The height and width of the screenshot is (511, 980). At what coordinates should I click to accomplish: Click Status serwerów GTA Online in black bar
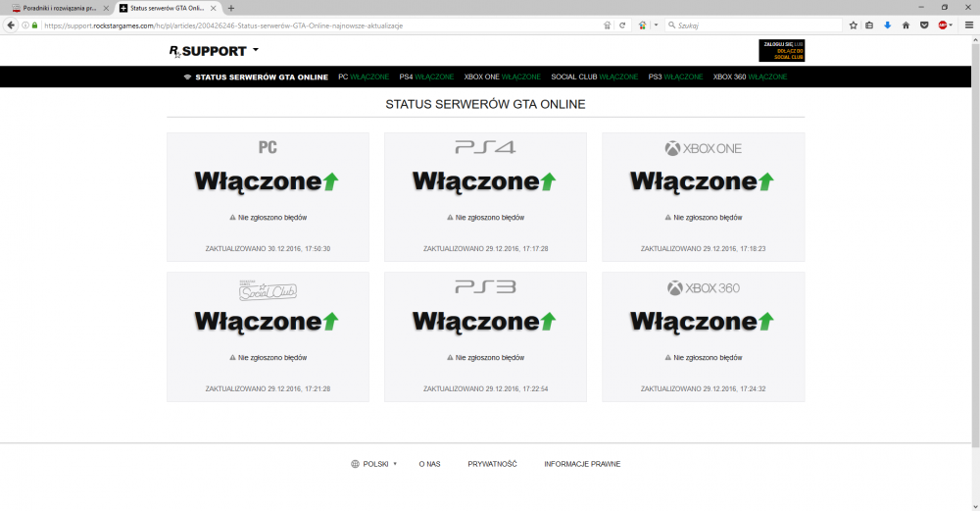coord(262,77)
